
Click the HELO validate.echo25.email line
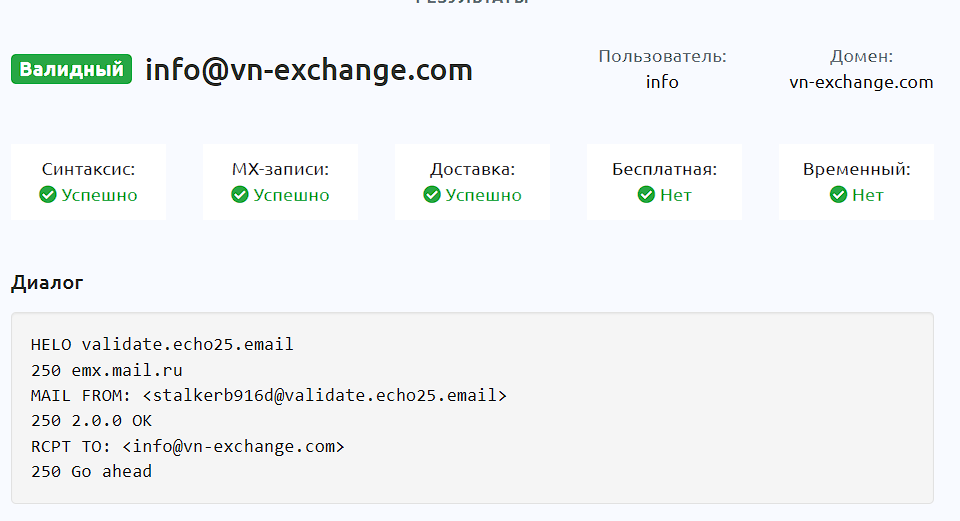pos(162,344)
